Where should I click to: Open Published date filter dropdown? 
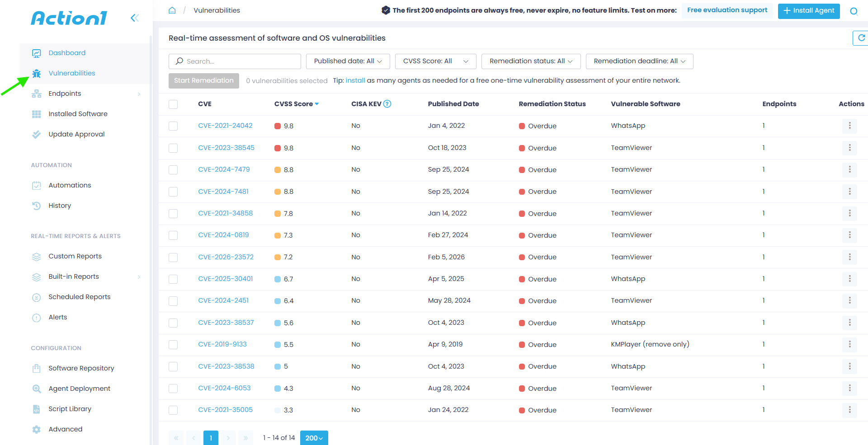348,61
